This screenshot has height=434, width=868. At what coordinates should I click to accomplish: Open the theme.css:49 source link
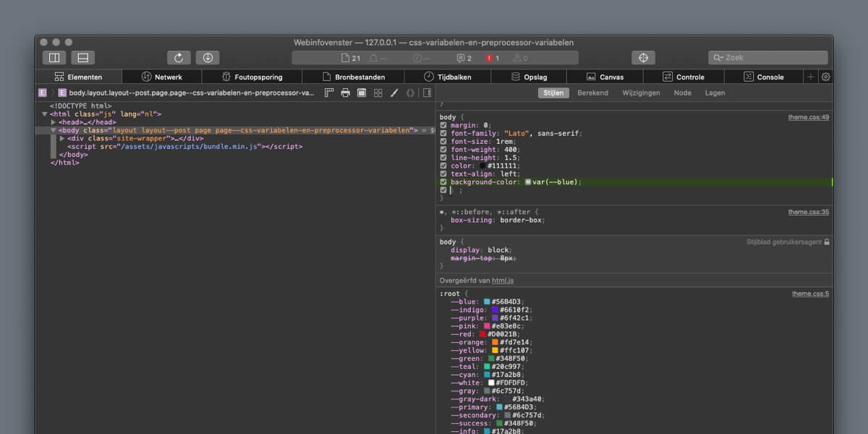pos(809,117)
